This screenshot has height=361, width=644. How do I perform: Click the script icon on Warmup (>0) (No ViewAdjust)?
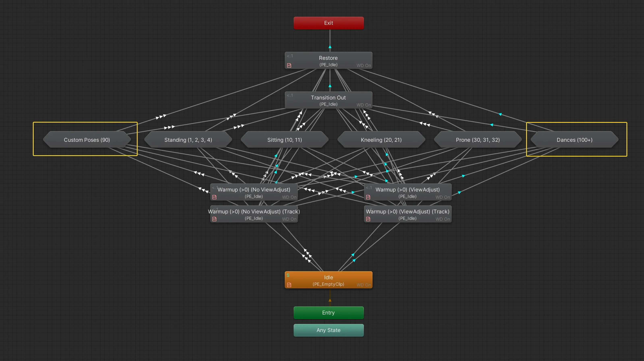(x=215, y=197)
